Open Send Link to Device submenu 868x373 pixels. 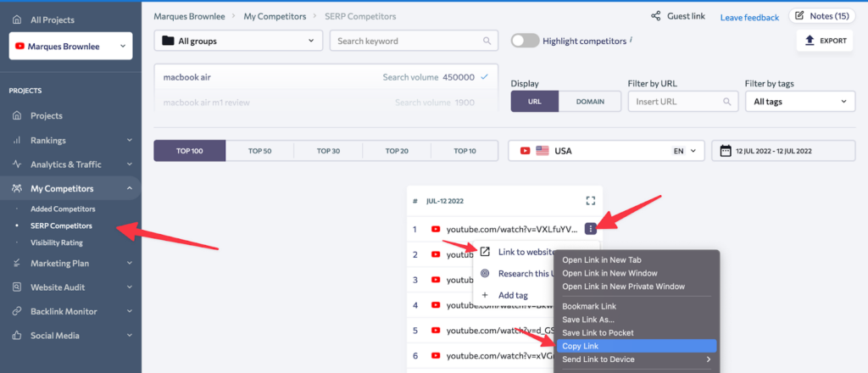coord(636,359)
